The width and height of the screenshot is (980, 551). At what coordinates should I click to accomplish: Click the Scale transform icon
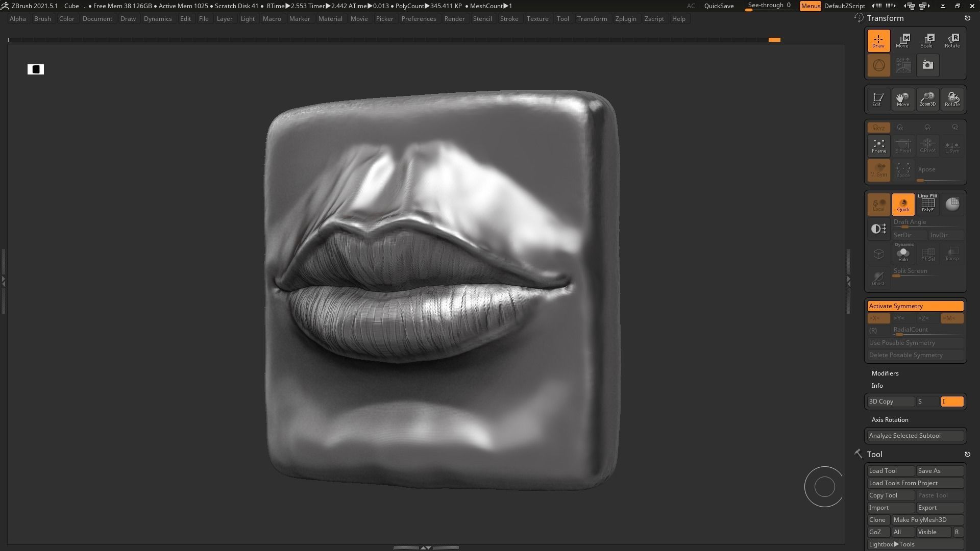927,40
